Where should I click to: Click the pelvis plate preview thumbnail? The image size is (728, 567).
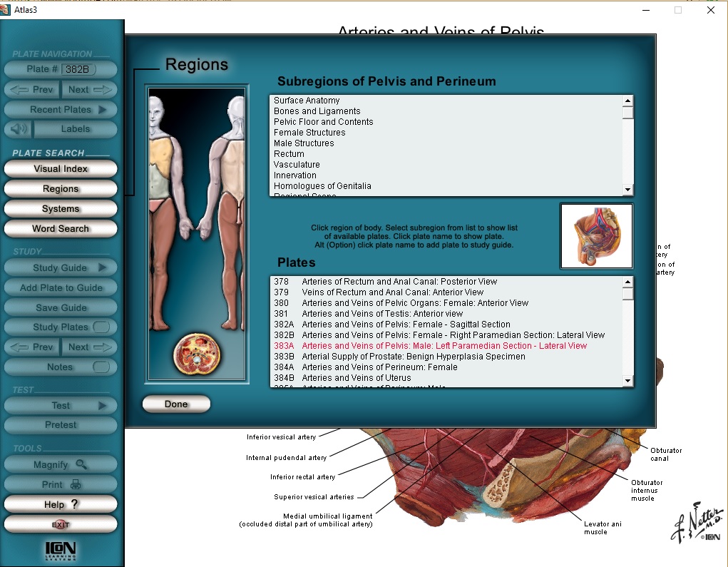597,236
